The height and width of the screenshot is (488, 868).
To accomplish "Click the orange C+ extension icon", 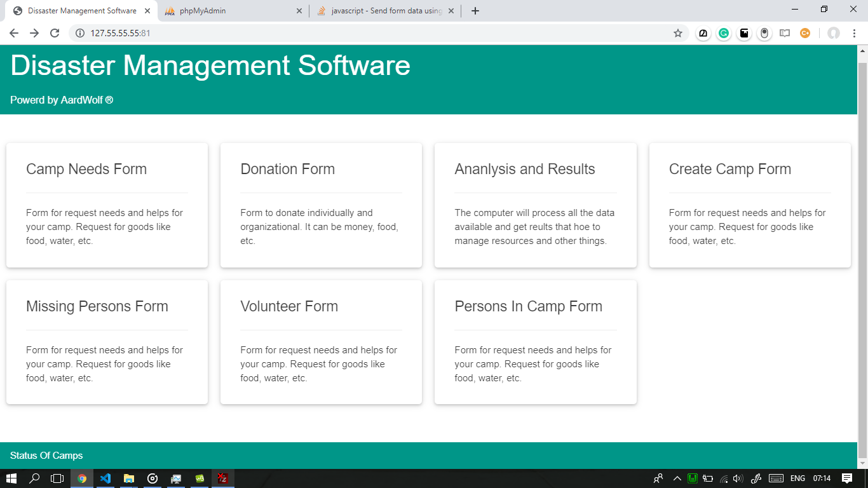I will tap(804, 32).
